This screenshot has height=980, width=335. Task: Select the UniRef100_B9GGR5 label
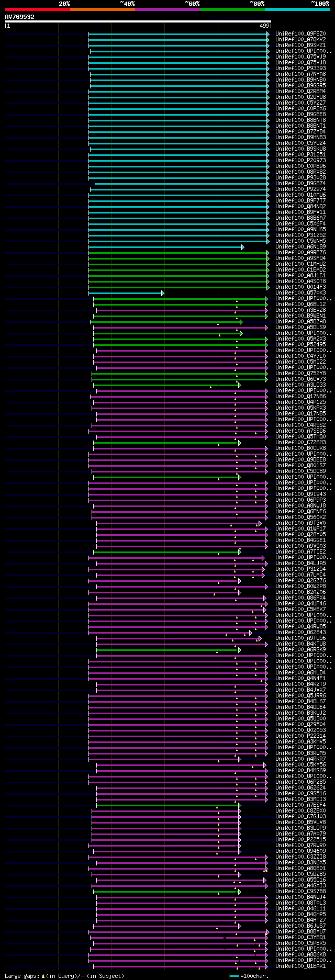point(300,86)
